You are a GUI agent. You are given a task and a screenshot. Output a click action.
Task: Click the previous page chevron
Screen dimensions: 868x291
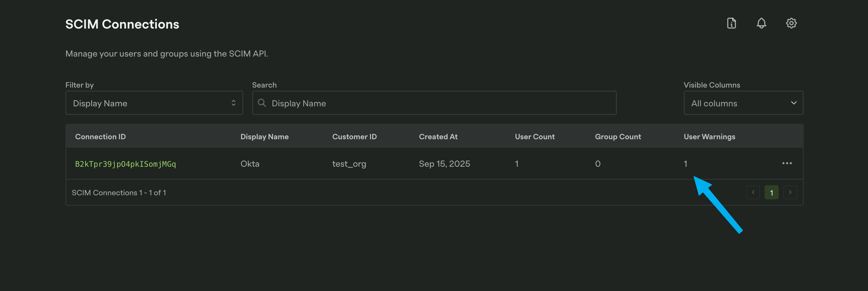pyautogui.click(x=753, y=192)
